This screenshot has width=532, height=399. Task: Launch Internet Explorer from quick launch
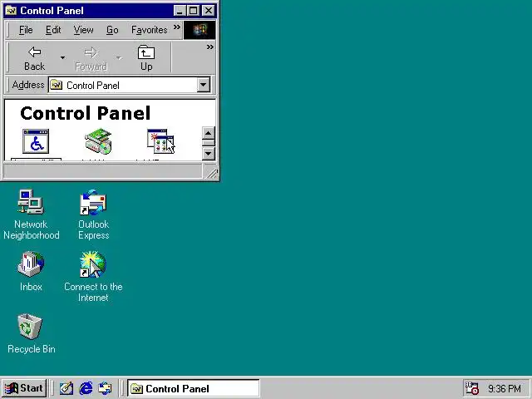pyautogui.click(x=86, y=388)
